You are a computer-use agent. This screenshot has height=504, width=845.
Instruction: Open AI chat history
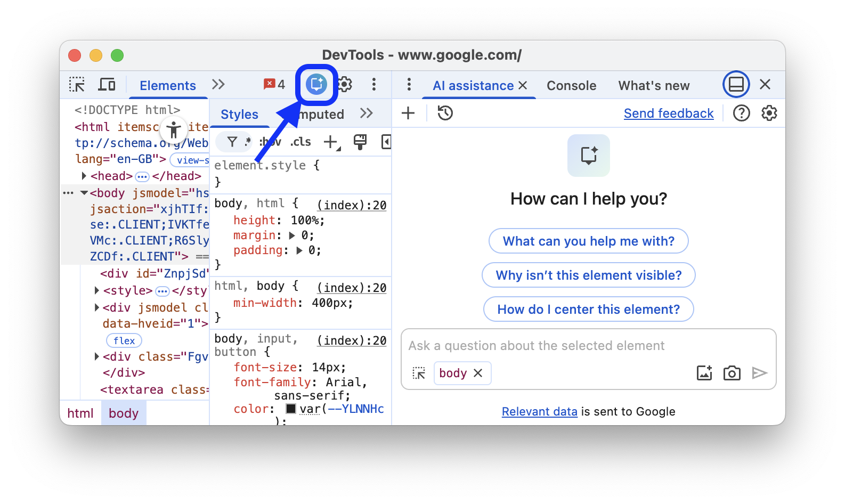445,113
